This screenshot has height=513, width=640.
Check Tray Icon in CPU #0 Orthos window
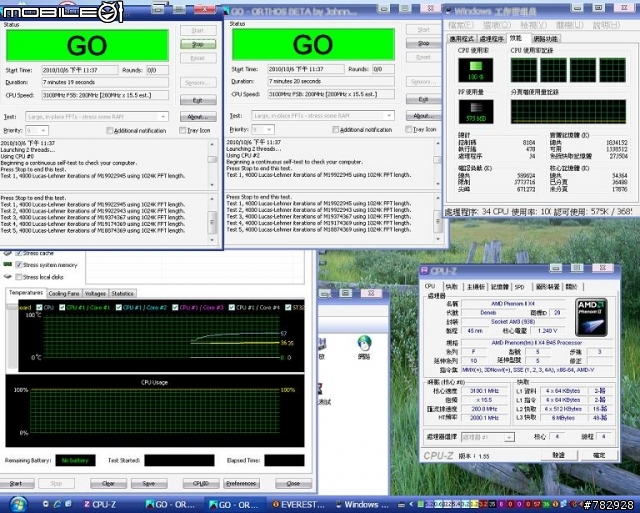[x=182, y=131]
